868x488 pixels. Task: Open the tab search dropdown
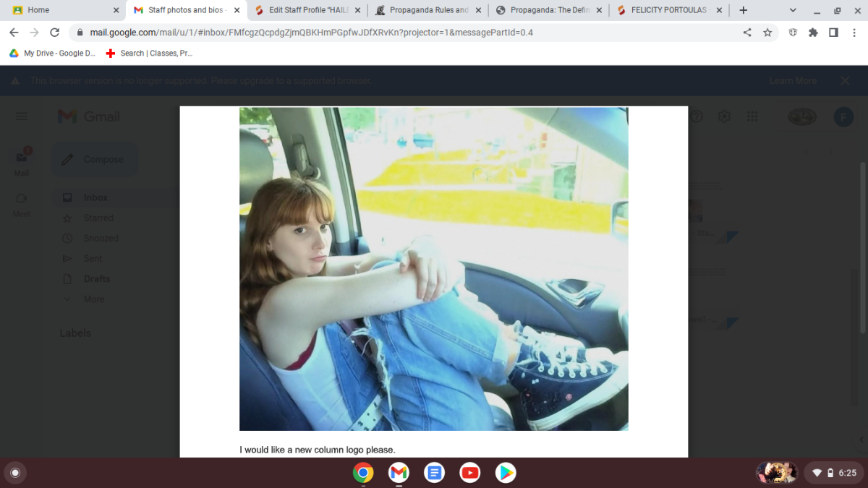coord(793,10)
